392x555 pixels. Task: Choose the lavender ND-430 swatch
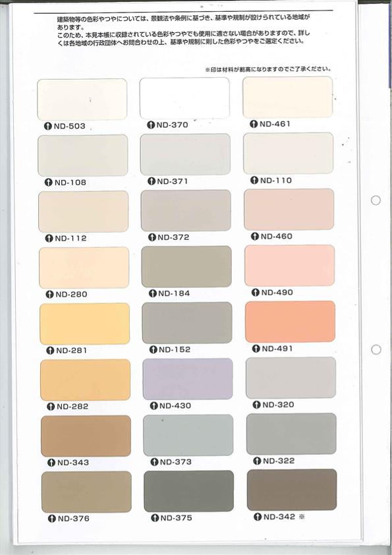pos(188,379)
